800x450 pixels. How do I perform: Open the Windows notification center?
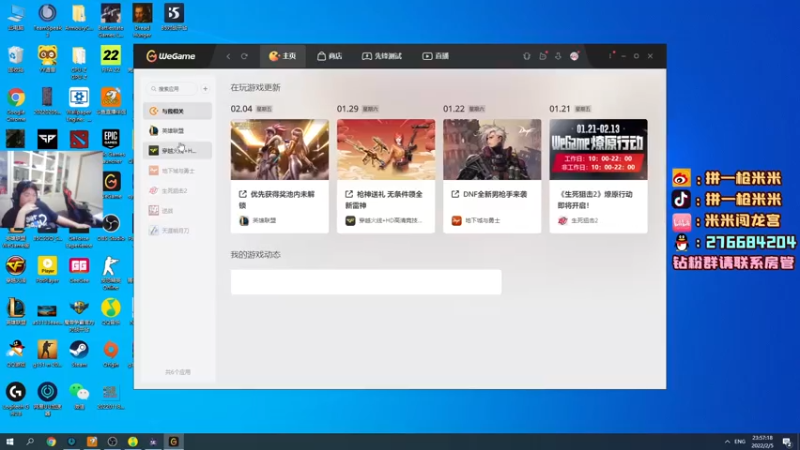tap(787, 441)
